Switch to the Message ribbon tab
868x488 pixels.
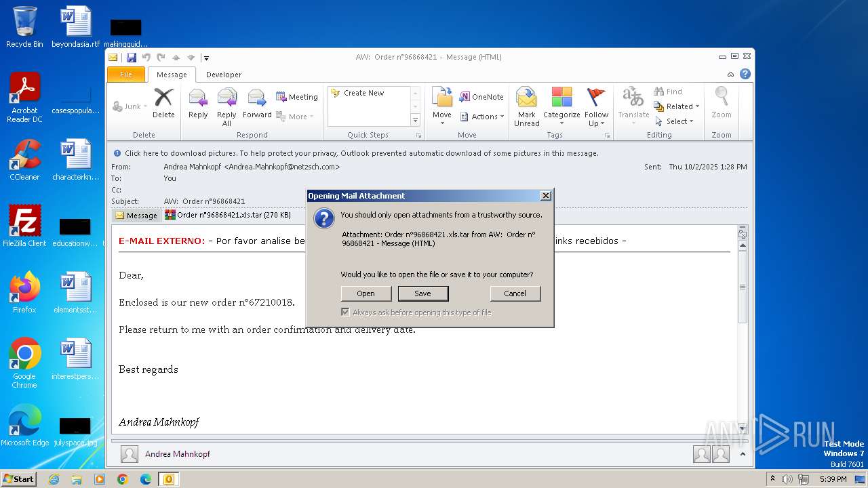(x=172, y=75)
